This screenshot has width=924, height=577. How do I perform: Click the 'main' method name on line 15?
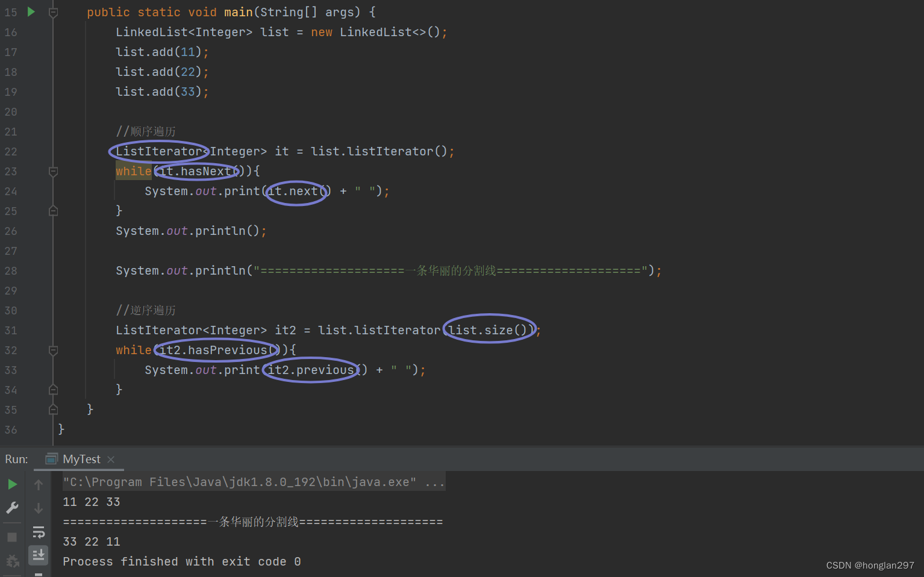coord(239,12)
